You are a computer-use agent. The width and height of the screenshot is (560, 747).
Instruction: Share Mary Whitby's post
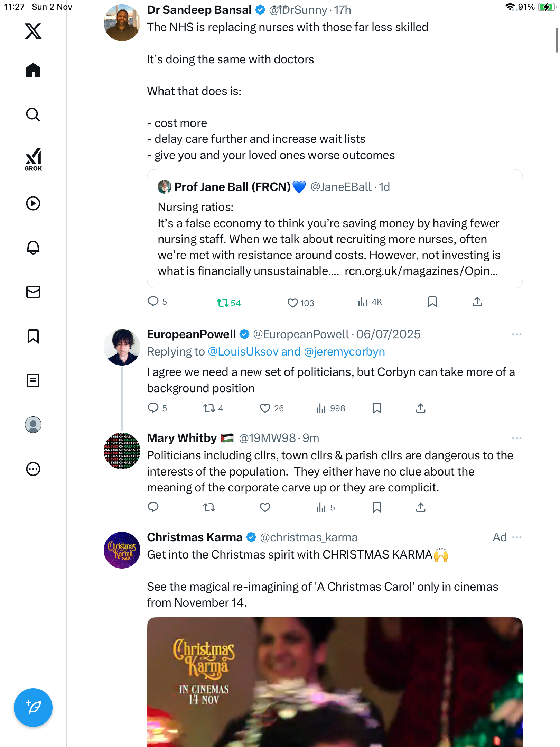[x=421, y=508]
